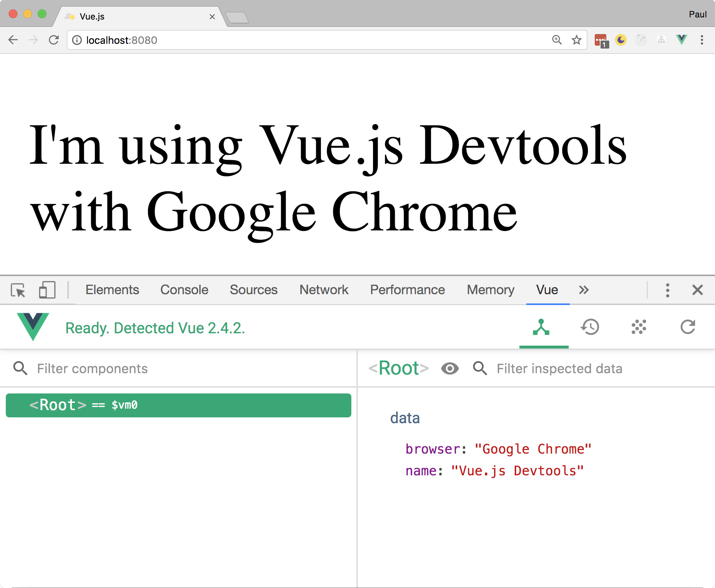This screenshot has width=715, height=588.
Task: Toggle the device emulation toolbar
Action: coord(47,290)
